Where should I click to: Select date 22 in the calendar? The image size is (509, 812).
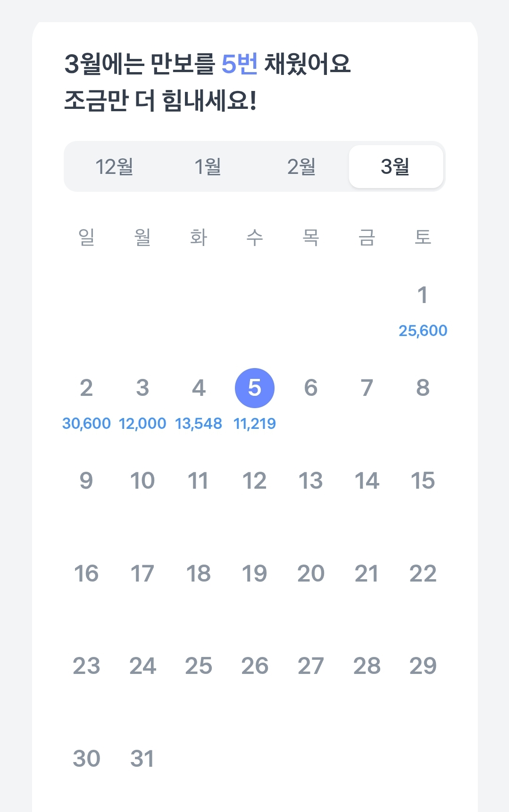(x=423, y=574)
